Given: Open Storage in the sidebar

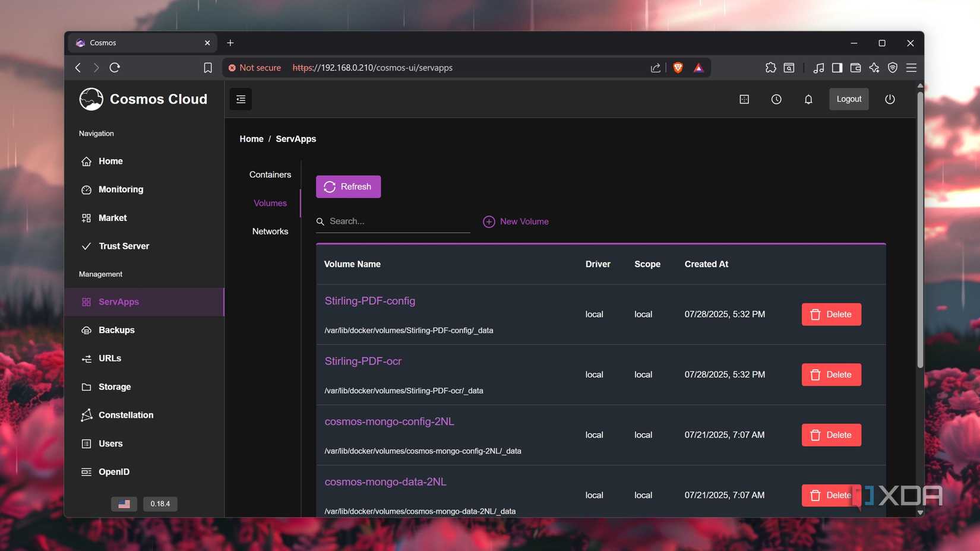Looking at the screenshot, I should 144,387.
